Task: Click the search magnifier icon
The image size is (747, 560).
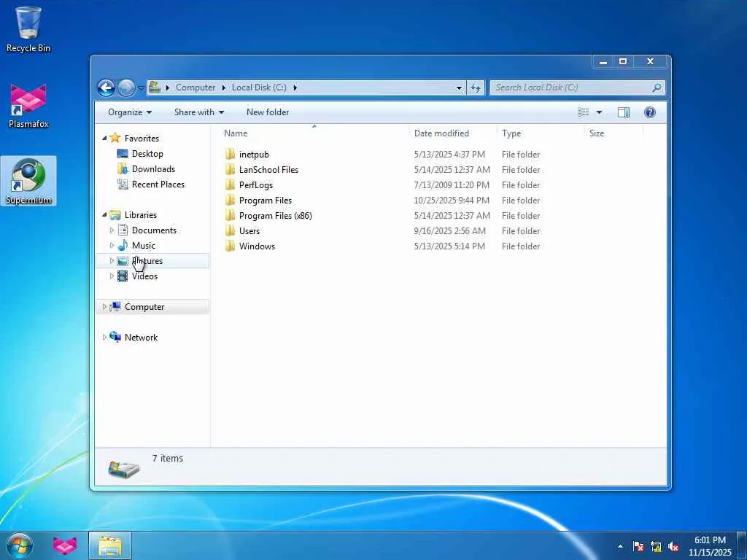Action: 657,87
